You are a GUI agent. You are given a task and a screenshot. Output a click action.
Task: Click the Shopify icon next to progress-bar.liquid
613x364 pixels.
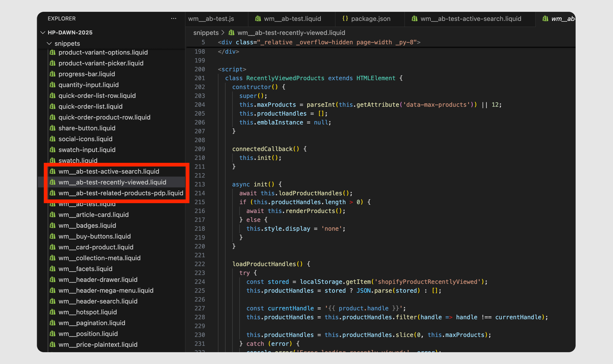click(52, 74)
